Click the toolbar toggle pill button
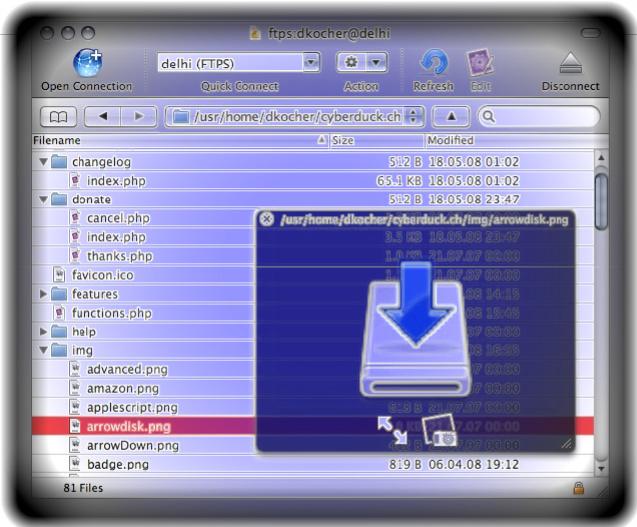The width and height of the screenshot is (637, 527). (590, 33)
